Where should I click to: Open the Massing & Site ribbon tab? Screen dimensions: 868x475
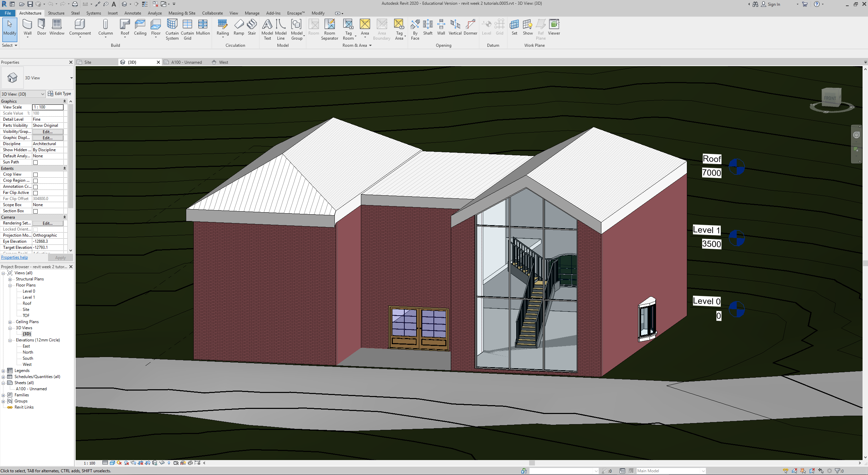coord(182,13)
